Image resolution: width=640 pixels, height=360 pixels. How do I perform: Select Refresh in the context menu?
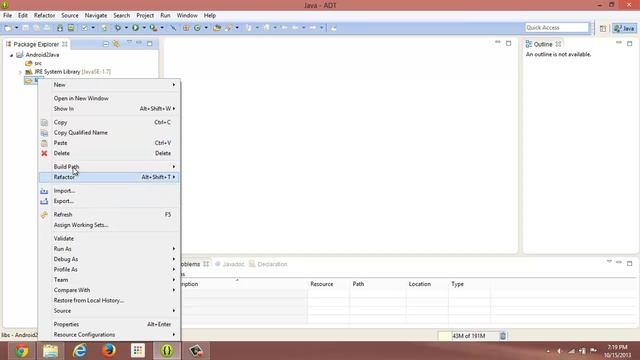click(109, 214)
